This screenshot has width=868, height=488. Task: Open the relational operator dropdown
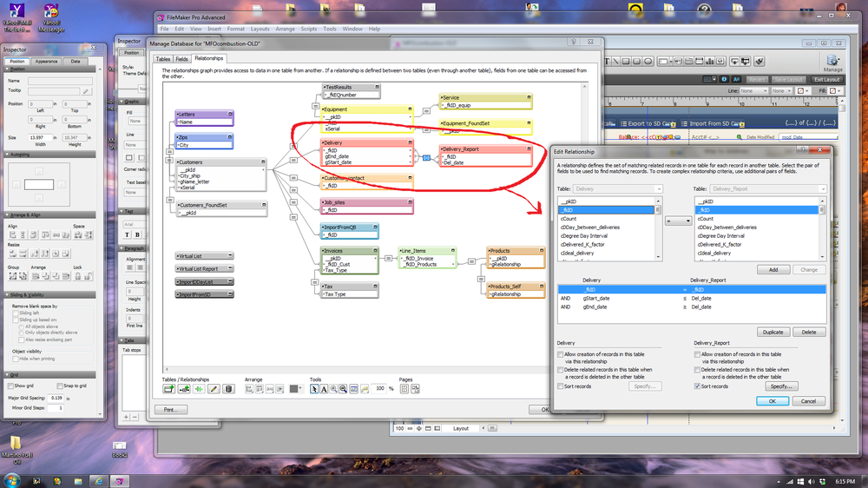(x=678, y=221)
